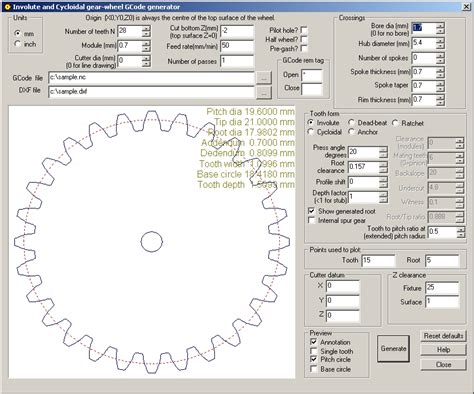Click the Rim thickness spinner
This screenshot has height=394, width=474.
pyautogui.click(x=440, y=100)
